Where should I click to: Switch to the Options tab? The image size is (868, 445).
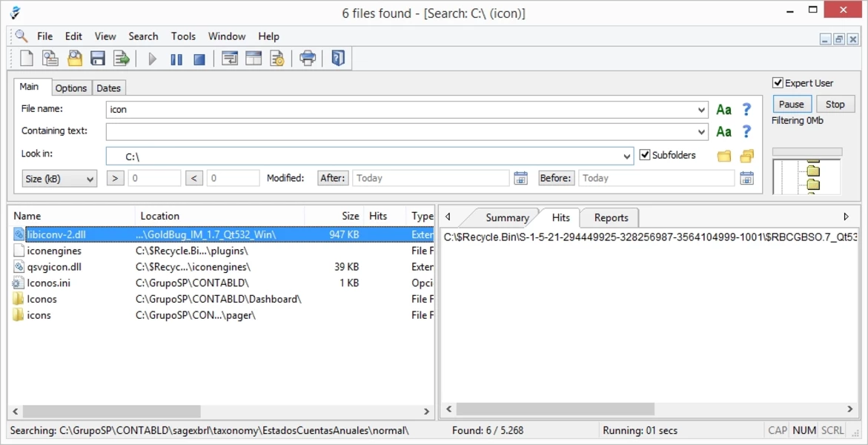[71, 88]
